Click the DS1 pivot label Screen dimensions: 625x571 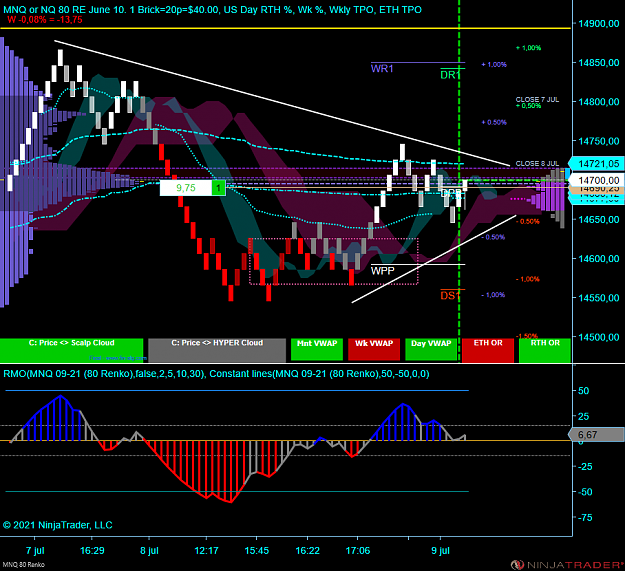point(450,296)
